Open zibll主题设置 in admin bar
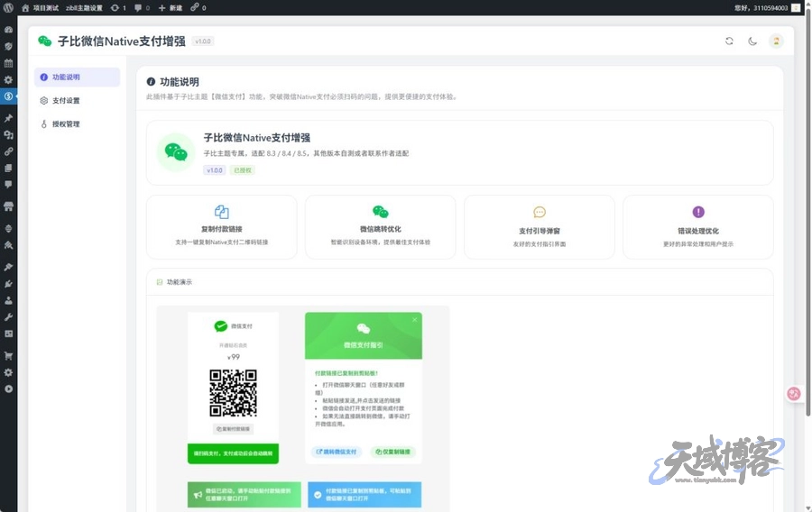 click(x=84, y=8)
